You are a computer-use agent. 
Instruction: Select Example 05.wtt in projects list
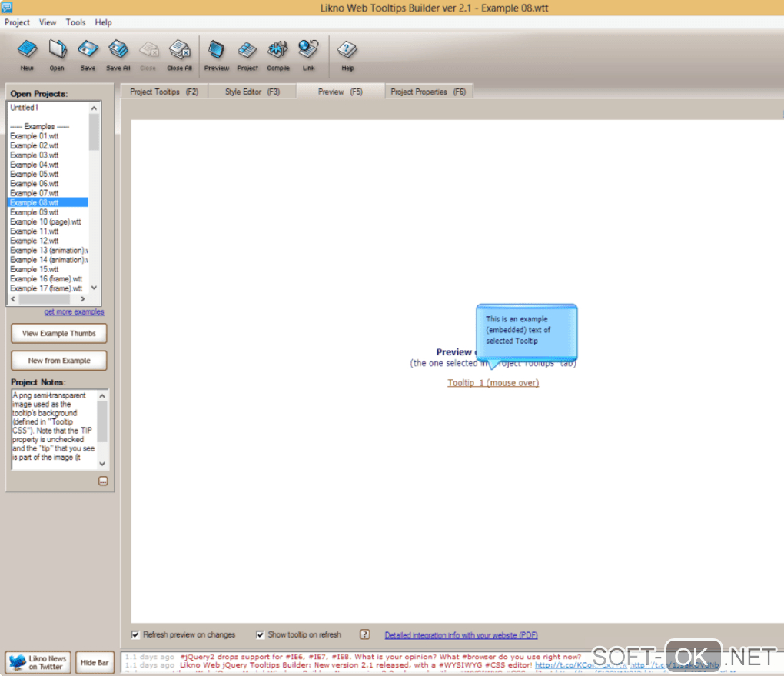(48, 174)
